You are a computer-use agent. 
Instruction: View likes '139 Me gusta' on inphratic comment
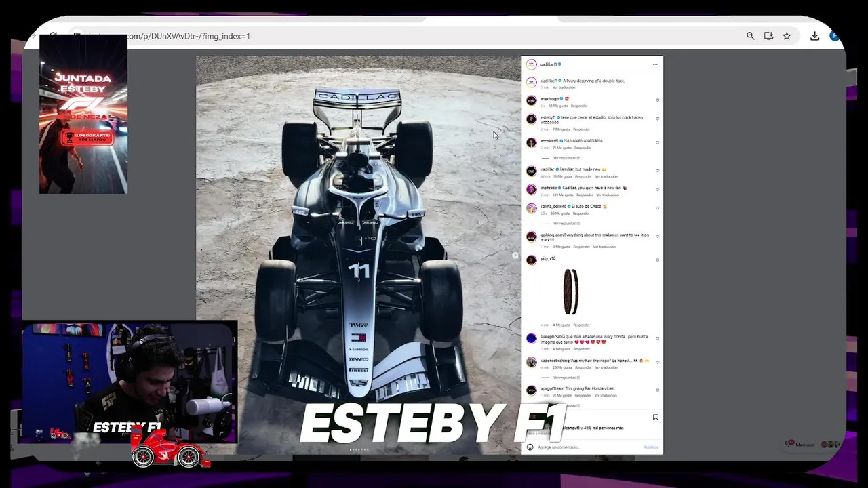tap(562, 195)
